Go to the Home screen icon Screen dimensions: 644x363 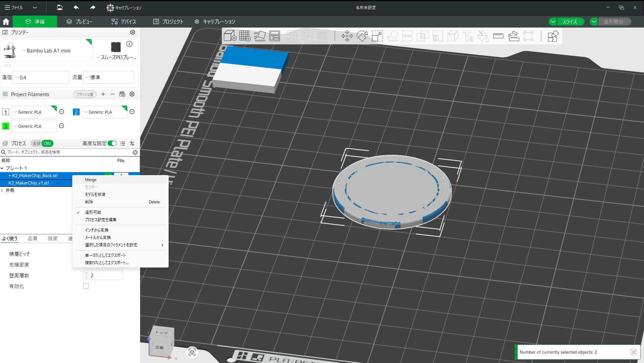point(6,22)
